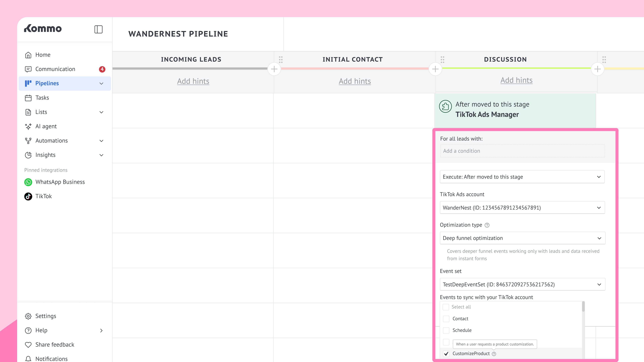Click the TikTok Ads Manager puzzle icon
This screenshot has width=644, height=362.
[445, 107]
